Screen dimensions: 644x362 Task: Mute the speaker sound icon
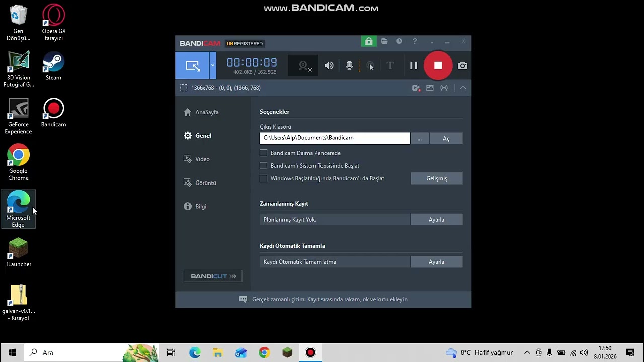tap(329, 66)
